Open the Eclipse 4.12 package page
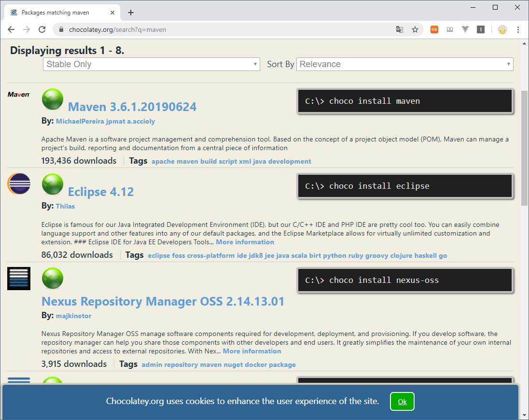This screenshot has height=420, width=529. [x=101, y=192]
